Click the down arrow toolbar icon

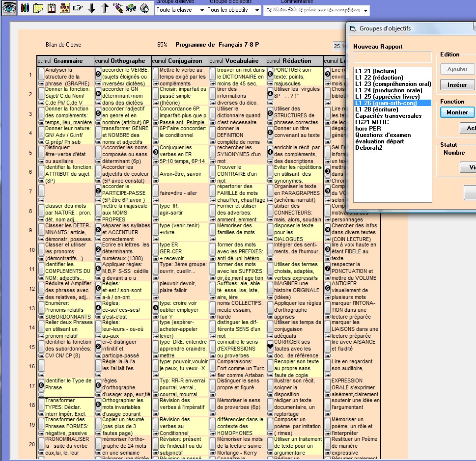click(x=91, y=8)
